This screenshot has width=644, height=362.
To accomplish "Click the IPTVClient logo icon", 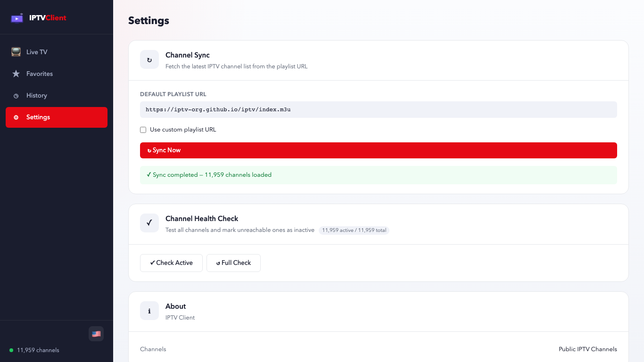I will tap(17, 18).
